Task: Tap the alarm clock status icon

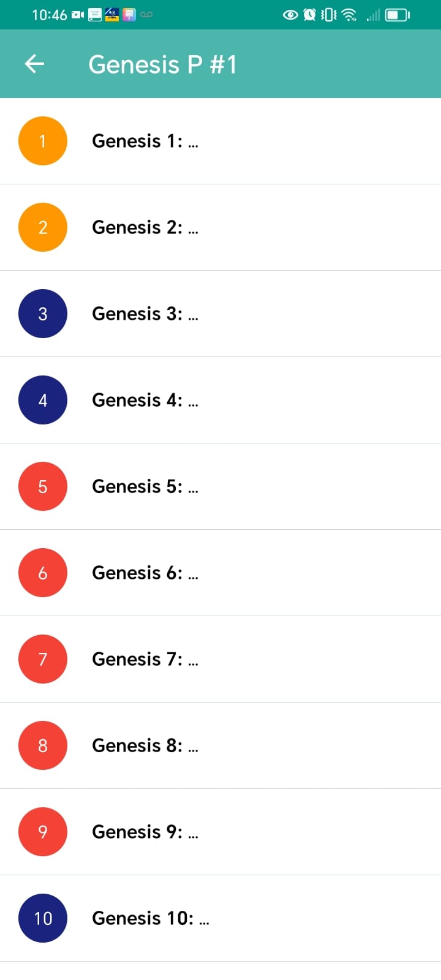Action: point(310,15)
